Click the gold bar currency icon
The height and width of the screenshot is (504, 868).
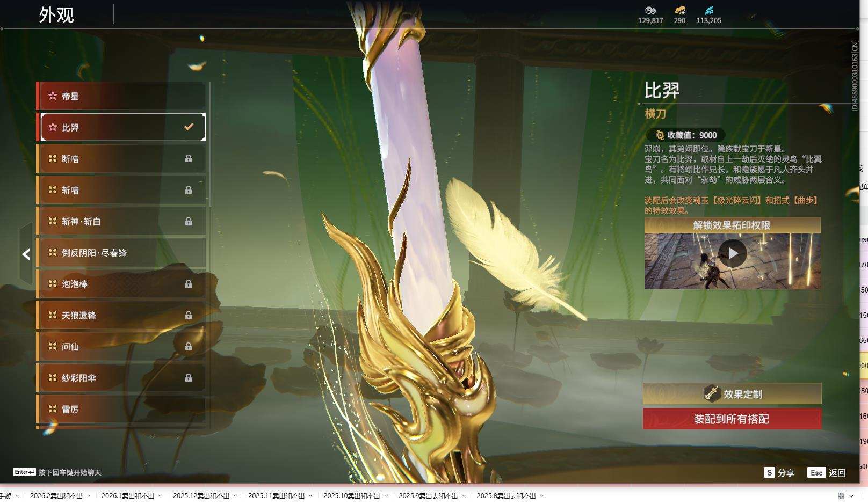point(679,10)
